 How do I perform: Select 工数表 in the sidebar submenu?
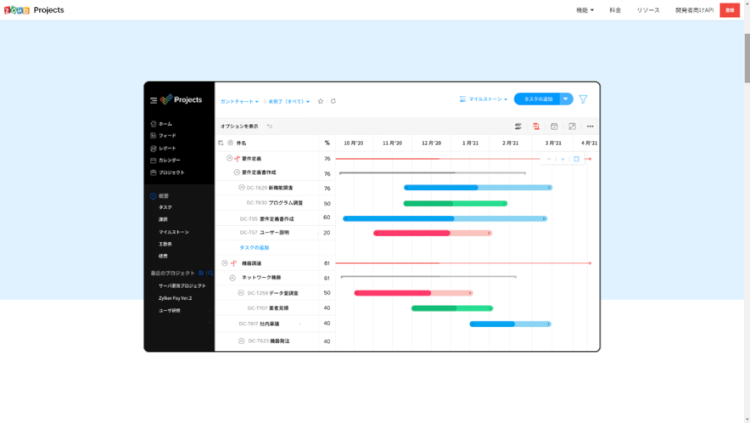tap(165, 244)
